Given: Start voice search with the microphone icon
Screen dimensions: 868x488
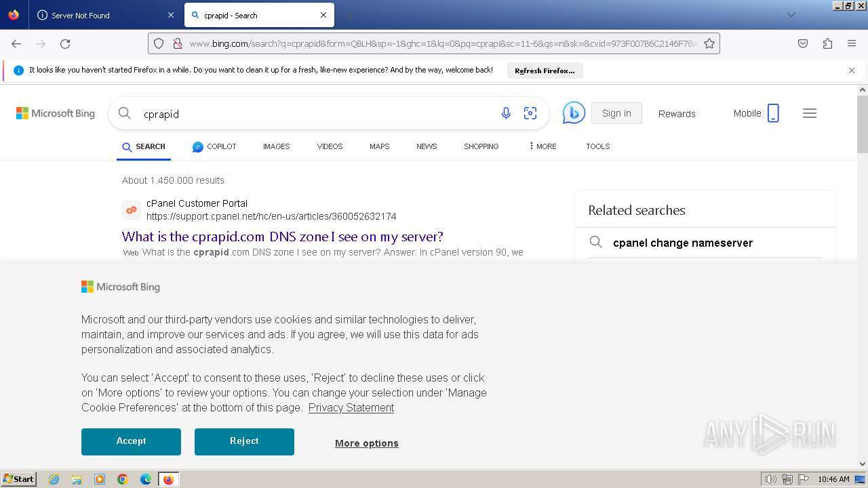Looking at the screenshot, I should coord(506,113).
